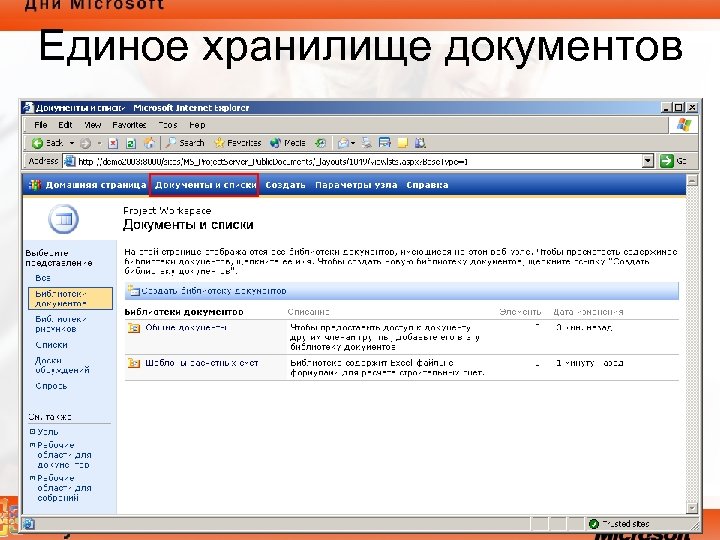Screen dimensions: 720x540
Task: Click the IE Back button
Action: 47,143
